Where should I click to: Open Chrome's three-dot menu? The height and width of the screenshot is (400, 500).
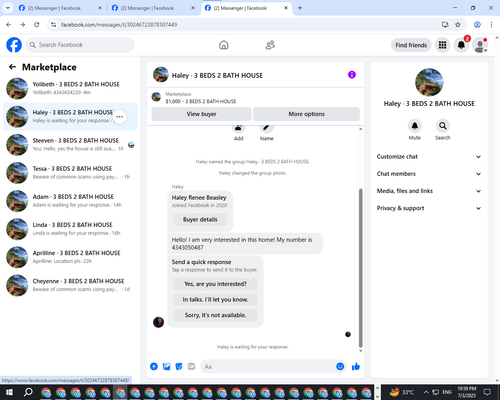point(491,25)
